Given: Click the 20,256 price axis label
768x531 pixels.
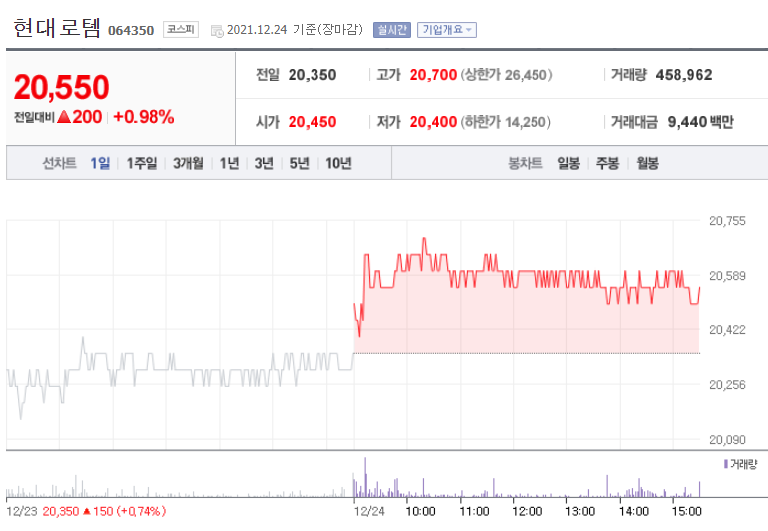Looking at the screenshot, I should [727, 385].
